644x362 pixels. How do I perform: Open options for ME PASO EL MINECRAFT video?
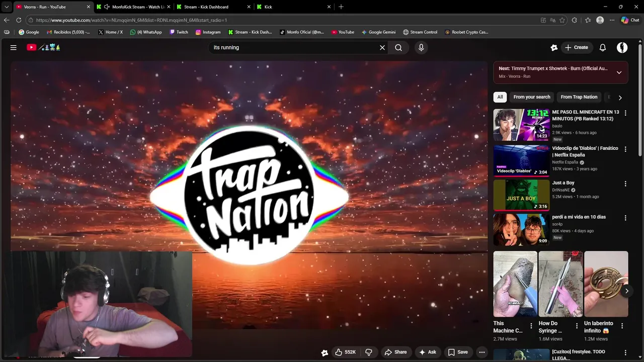625,113
